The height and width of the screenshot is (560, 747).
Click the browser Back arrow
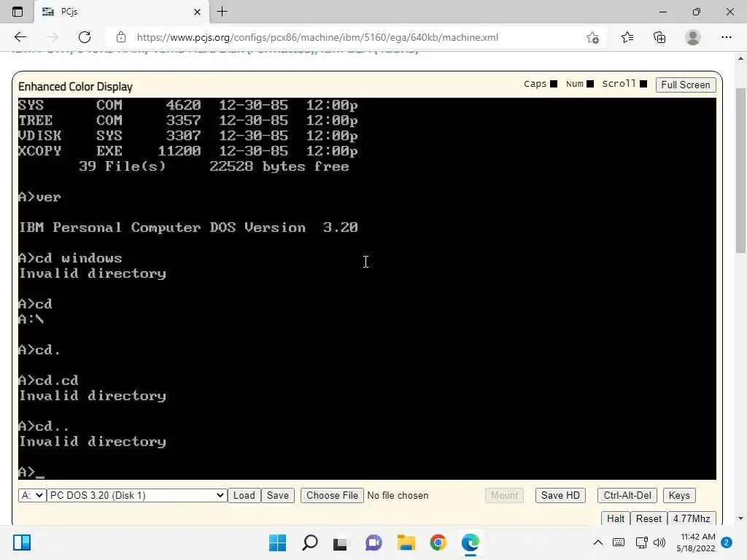(20, 37)
